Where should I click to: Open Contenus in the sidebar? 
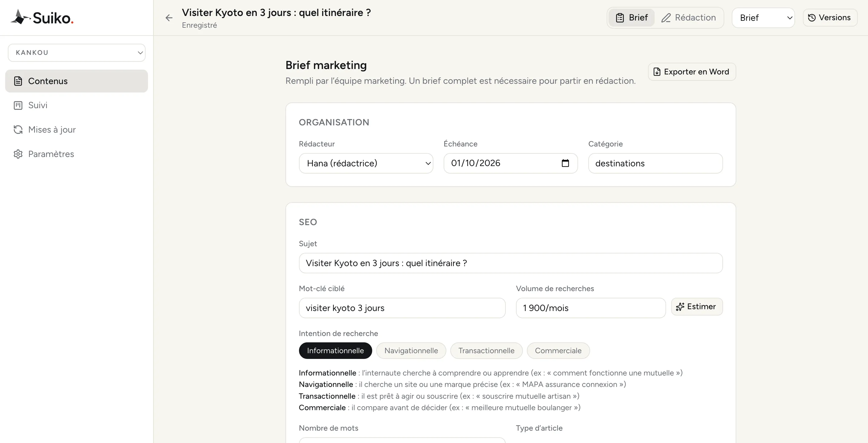pos(77,81)
